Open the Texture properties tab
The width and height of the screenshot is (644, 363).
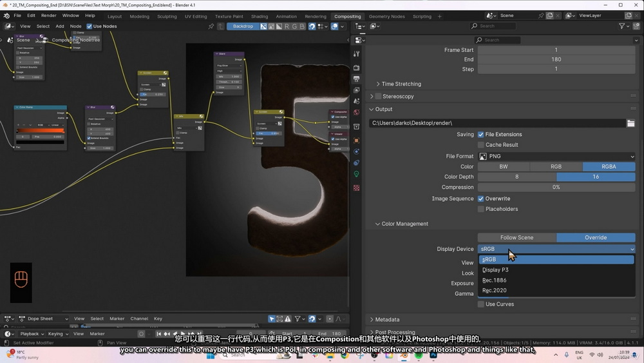pyautogui.click(x=357, y=188)
